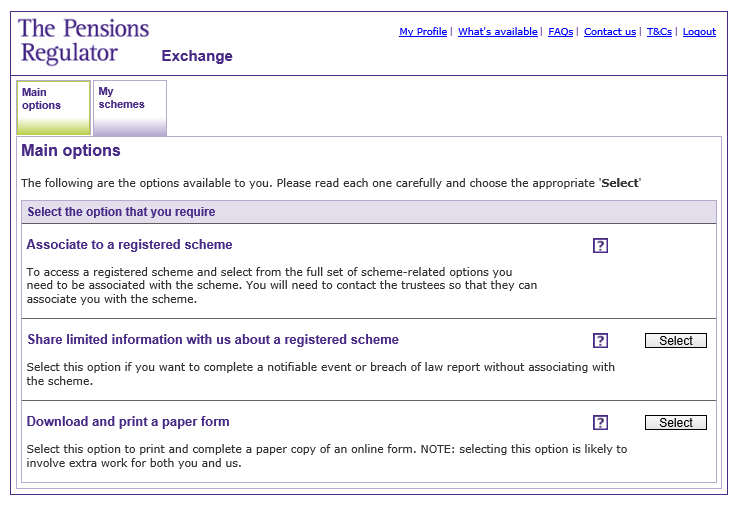The width and height of the screenshot is (748, 516).
Task: Read the T&Cs
Action: 659,32
